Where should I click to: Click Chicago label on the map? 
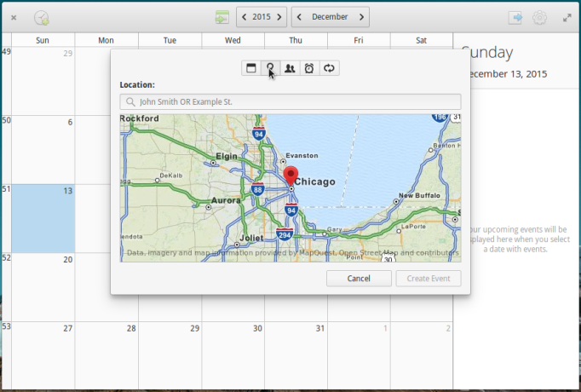(315, 182)
